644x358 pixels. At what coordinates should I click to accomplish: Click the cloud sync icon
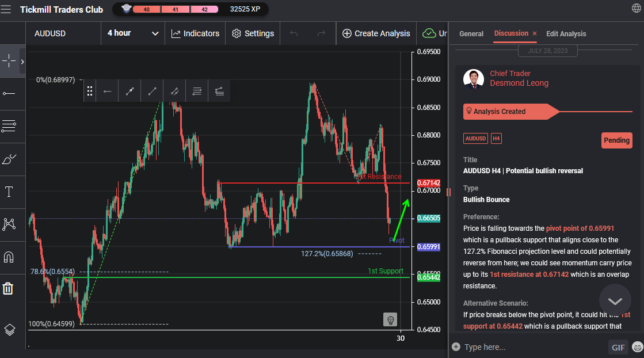(x=429, y=33)
